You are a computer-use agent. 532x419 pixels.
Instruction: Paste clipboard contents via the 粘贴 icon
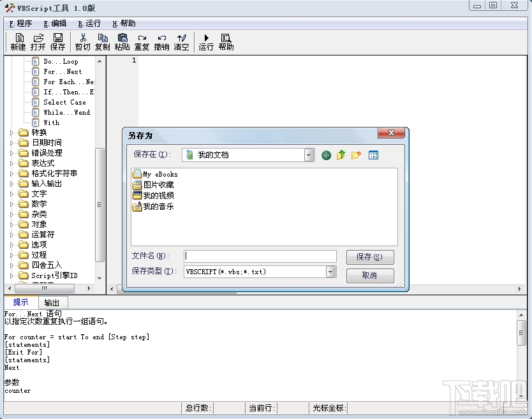pyautogui.click(x=122, y=41)
